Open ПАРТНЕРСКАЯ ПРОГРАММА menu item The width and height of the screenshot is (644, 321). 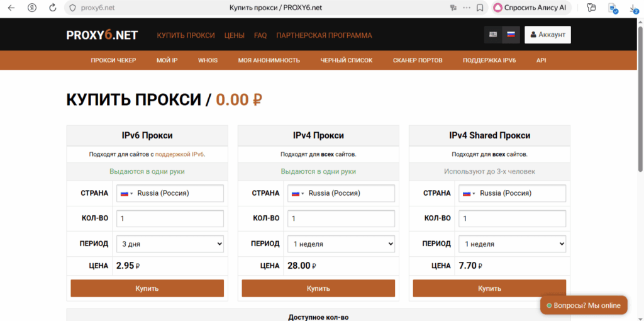click(324, 35)
